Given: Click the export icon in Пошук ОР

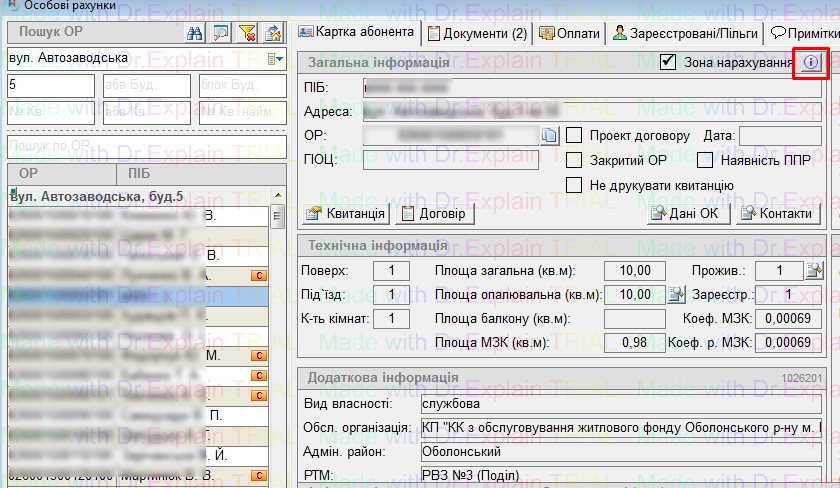Looking at the screenshot, I should pyautogui.click(x=272, y=33).
